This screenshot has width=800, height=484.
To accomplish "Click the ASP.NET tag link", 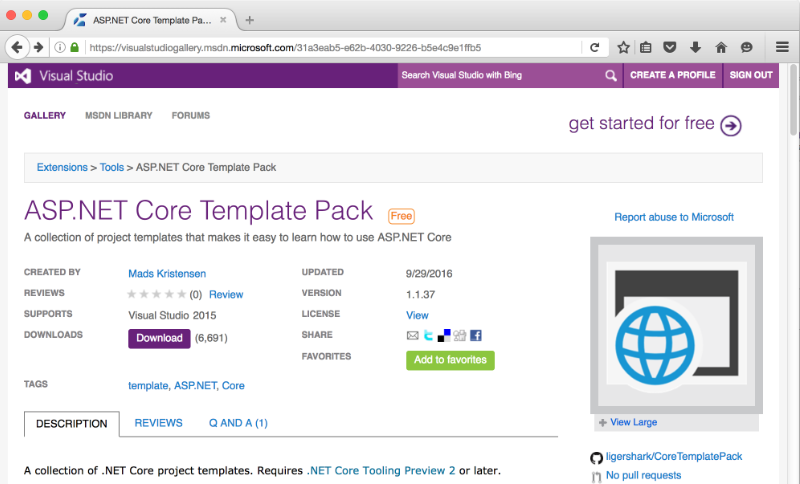I will (x=195, y=386).
